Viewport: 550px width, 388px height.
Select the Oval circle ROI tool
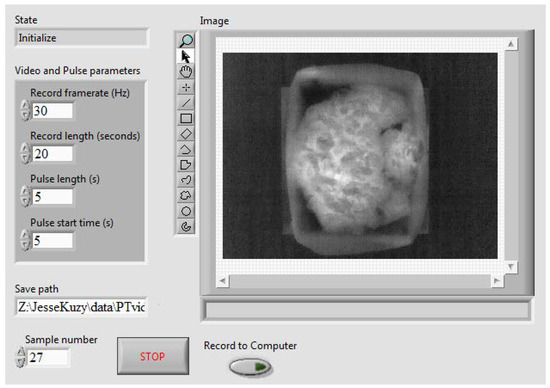pyautogui.click(x=186, y=211)
